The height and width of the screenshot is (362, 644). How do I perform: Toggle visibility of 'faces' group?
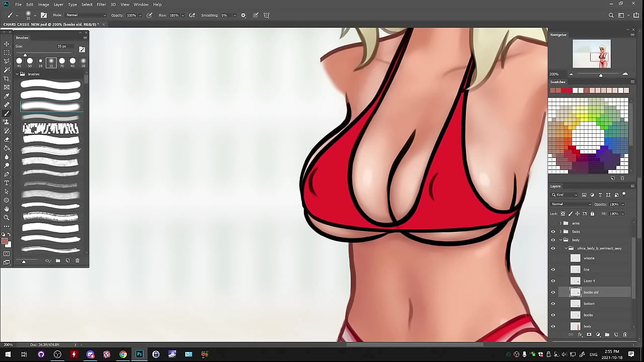point(553,232)
